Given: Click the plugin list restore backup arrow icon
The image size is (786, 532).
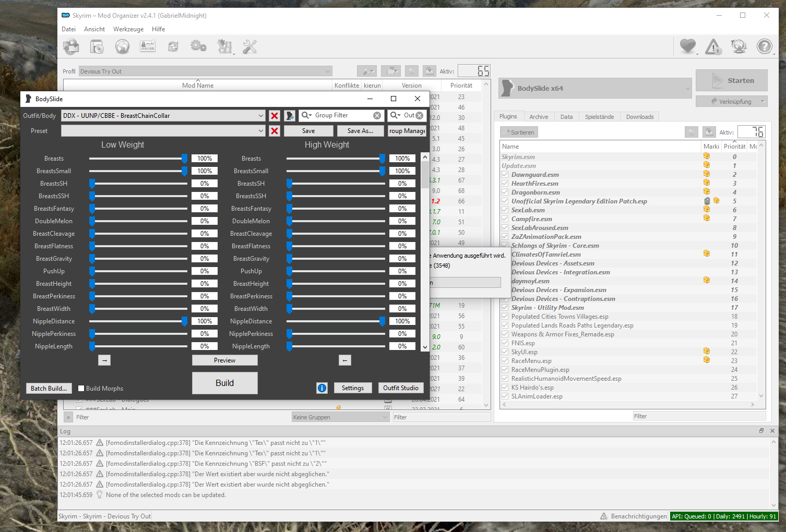Looking at the screenshot, I should [x=691, y=132].
